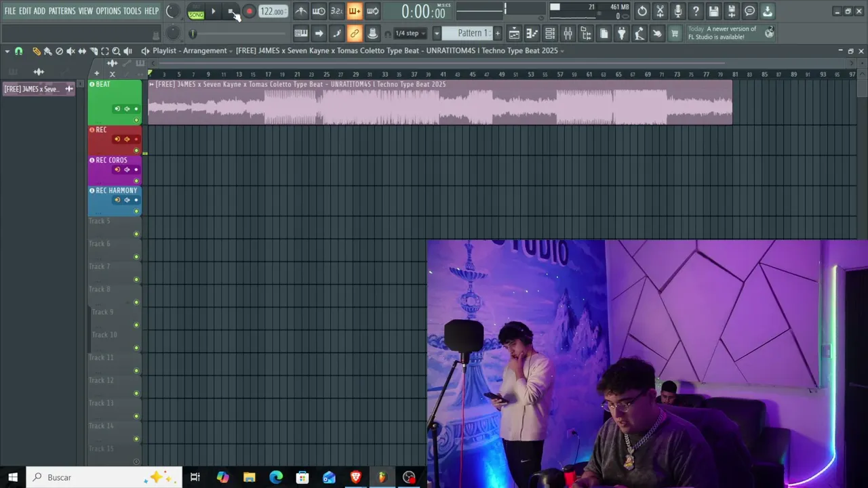Toggle the 3-2-1 countdown before recording
The height and width of the screenshot is (488, 868).
click(x=336, y=11)
